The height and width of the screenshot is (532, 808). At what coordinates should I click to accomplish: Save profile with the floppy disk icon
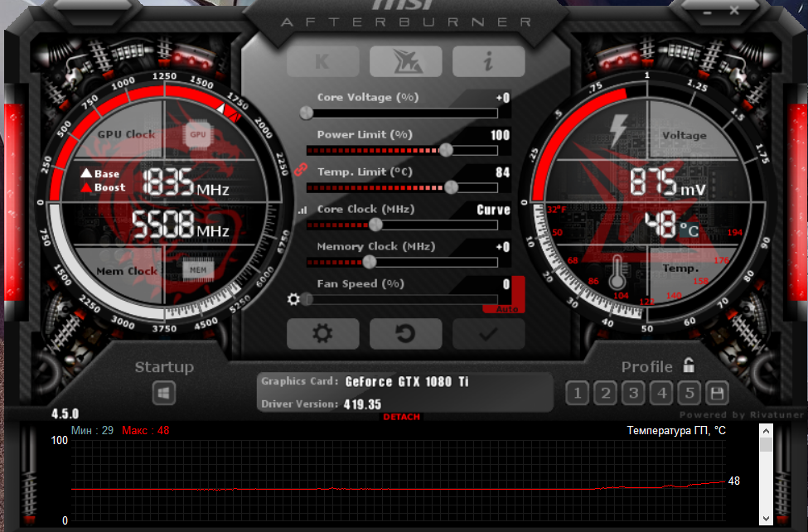point(717,394)
